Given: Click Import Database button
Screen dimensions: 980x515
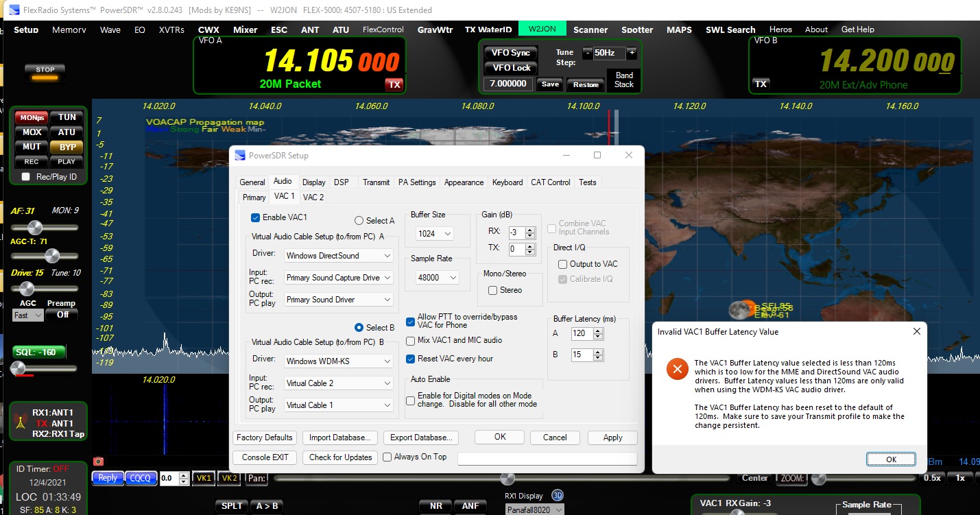Looking at the screenshot, I should pos(340,438).
